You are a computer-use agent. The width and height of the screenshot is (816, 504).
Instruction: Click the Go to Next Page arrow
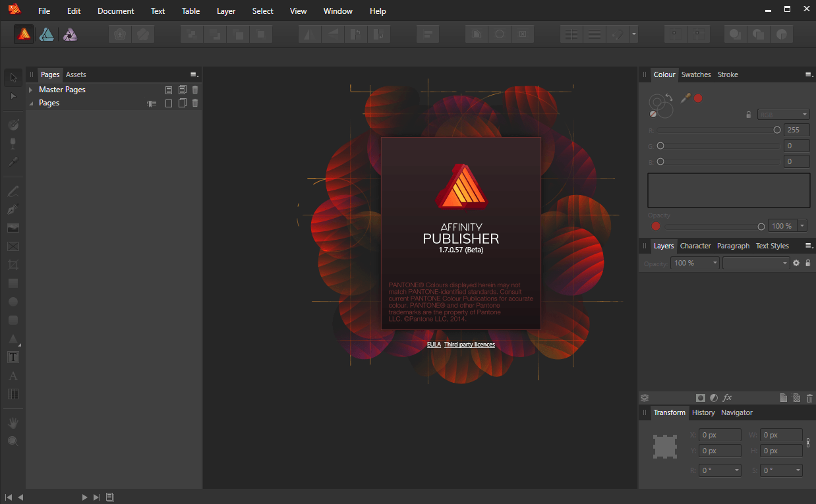84,497
